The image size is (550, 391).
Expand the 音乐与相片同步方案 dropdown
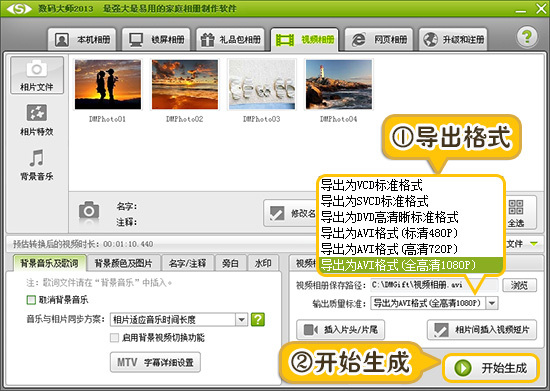(x=241, y=319)
